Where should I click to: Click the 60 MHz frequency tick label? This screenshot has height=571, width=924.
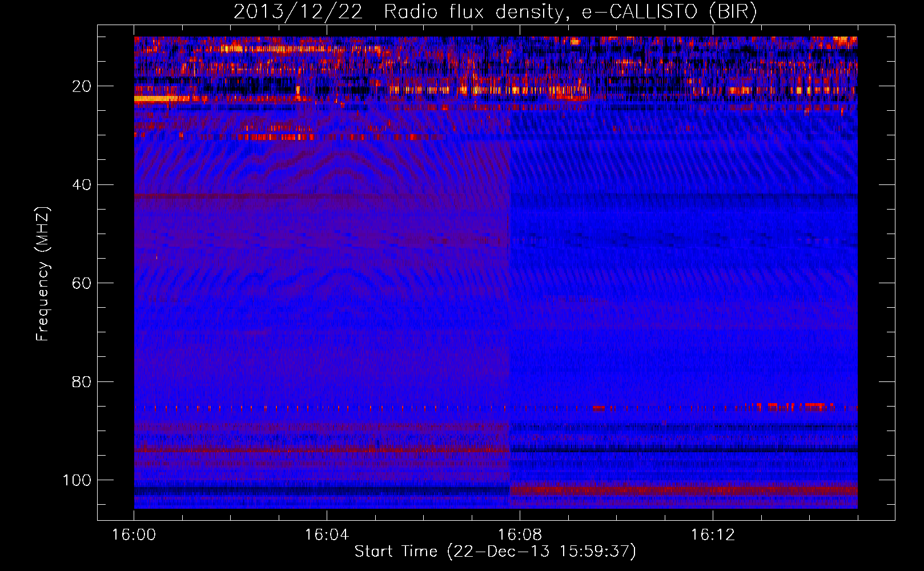click(x=82, y=283)
